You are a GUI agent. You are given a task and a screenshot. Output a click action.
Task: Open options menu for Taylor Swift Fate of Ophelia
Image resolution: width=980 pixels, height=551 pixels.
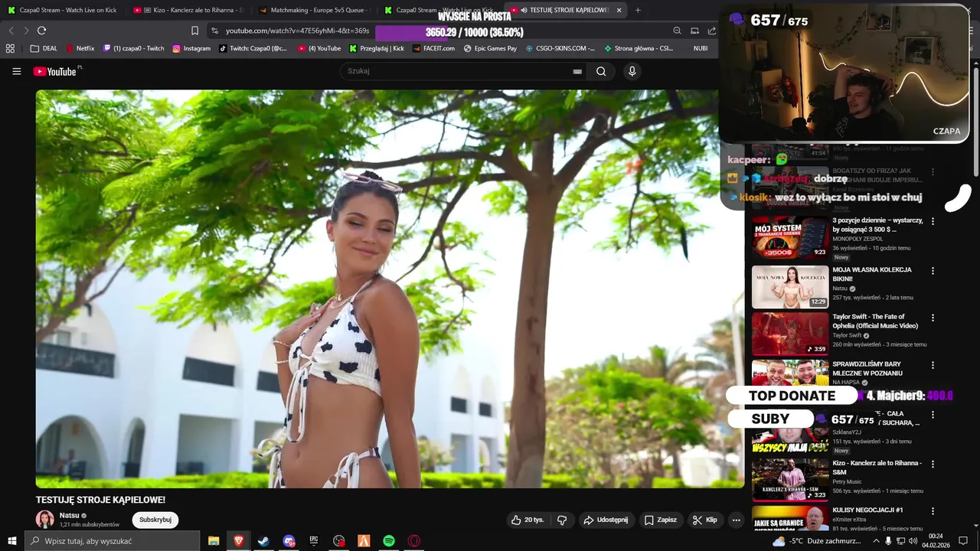(x=933, y=318)
